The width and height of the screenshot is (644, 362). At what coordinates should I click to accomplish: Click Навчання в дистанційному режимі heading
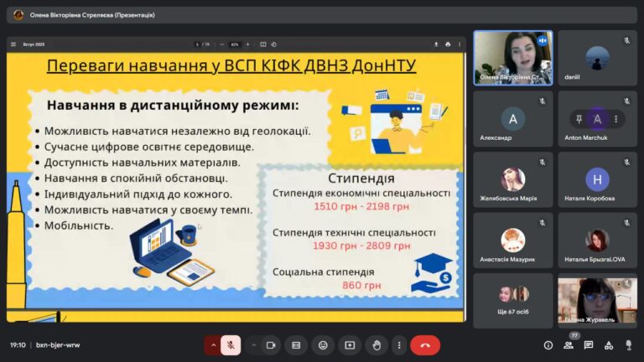tap(173, 106)
